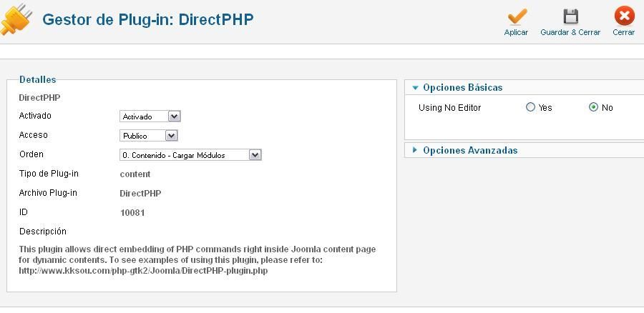Click the Cerrar text label

click(x=624, y=32)
